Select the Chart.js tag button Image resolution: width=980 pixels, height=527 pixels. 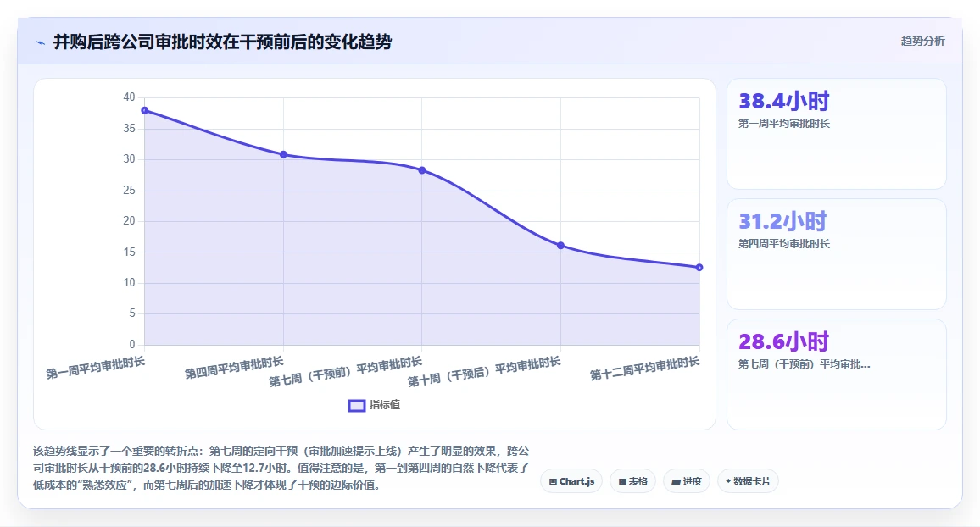pos(571,481)
